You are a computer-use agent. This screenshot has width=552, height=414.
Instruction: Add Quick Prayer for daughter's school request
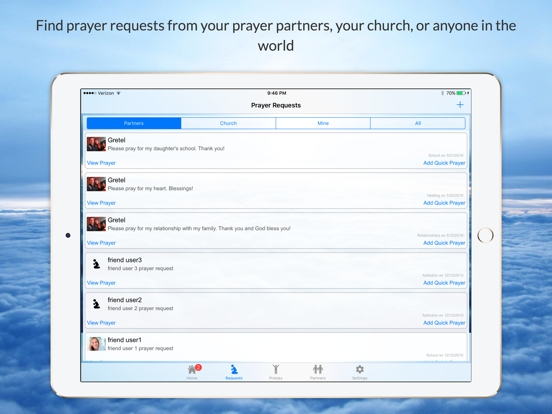444,163
